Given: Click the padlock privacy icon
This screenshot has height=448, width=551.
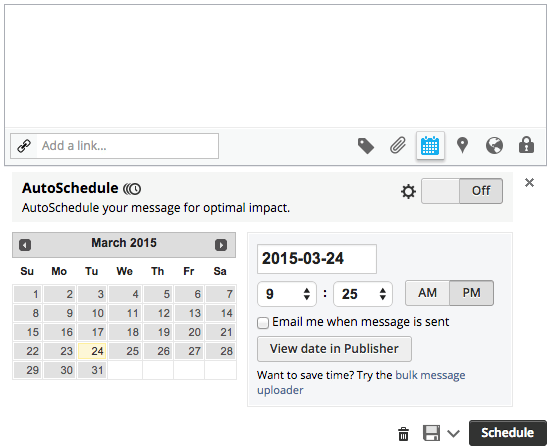Looking at the screenshot, I should tap(526, 145).
